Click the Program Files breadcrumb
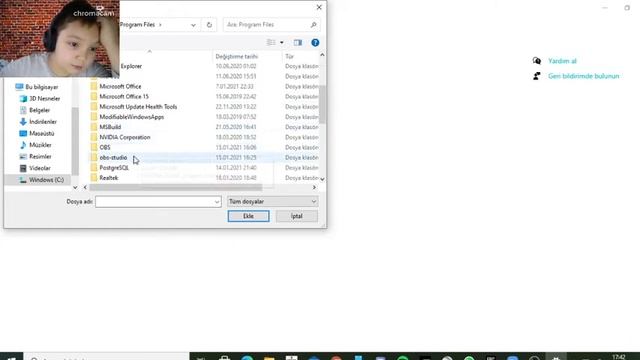This screenshot has height=360, width=640. (138, 25)
